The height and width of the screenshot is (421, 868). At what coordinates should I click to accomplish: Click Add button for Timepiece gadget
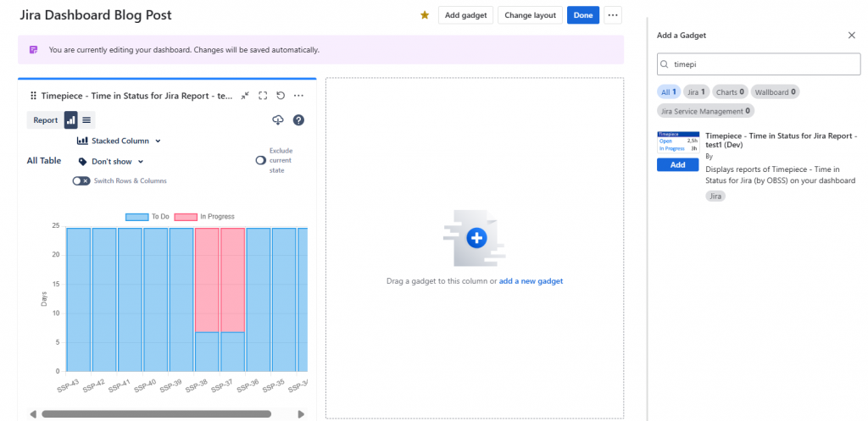click(677, 165)
